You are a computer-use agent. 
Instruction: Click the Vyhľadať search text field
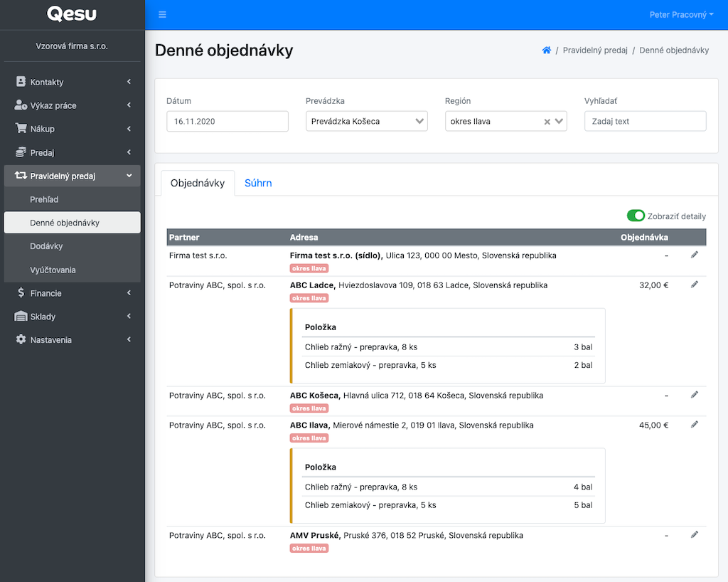(x=645, y=122)
